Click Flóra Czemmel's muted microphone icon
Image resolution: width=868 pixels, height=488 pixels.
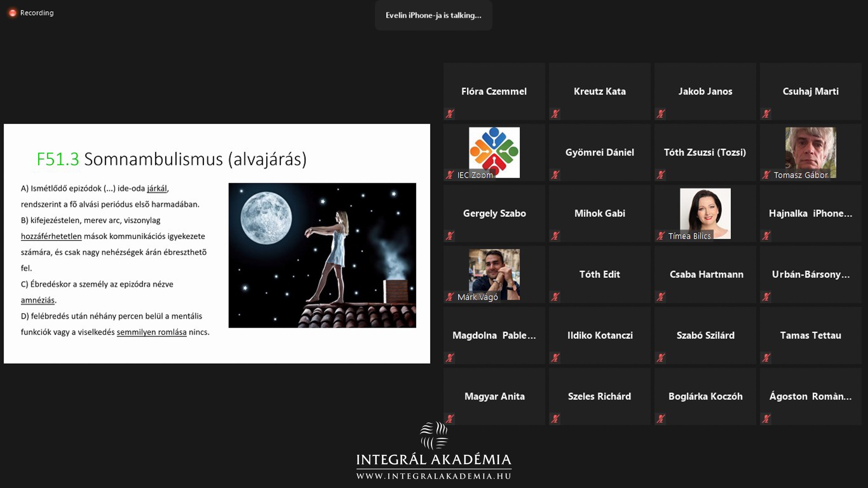click(x=450, y=114)
